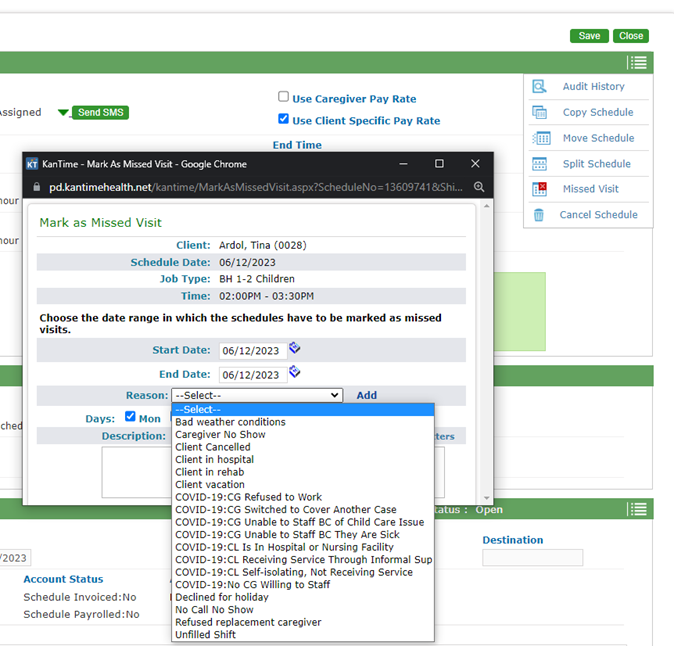Click the Missed Visit icon

(x=540, y=189)
